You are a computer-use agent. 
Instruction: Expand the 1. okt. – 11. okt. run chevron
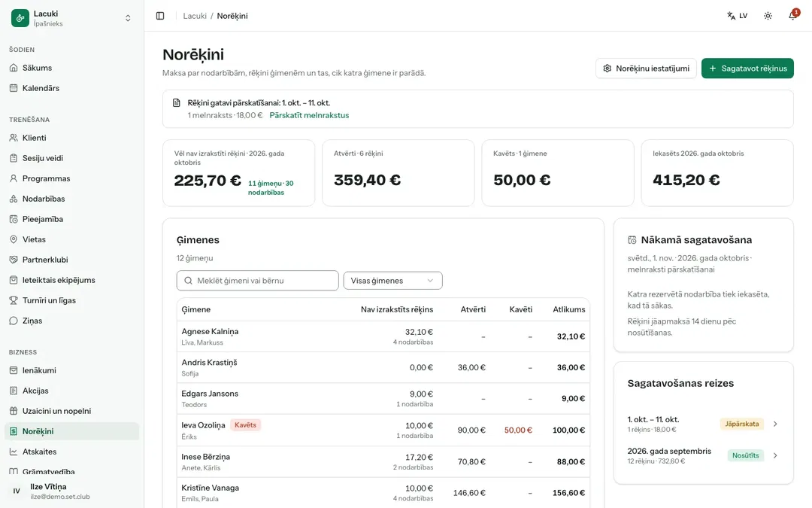tap(775, 424)
